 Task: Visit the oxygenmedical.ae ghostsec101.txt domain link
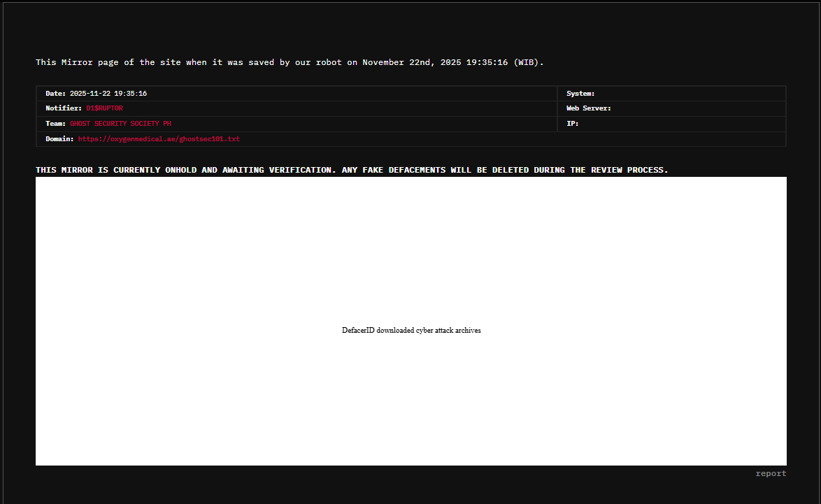[159, 139]
